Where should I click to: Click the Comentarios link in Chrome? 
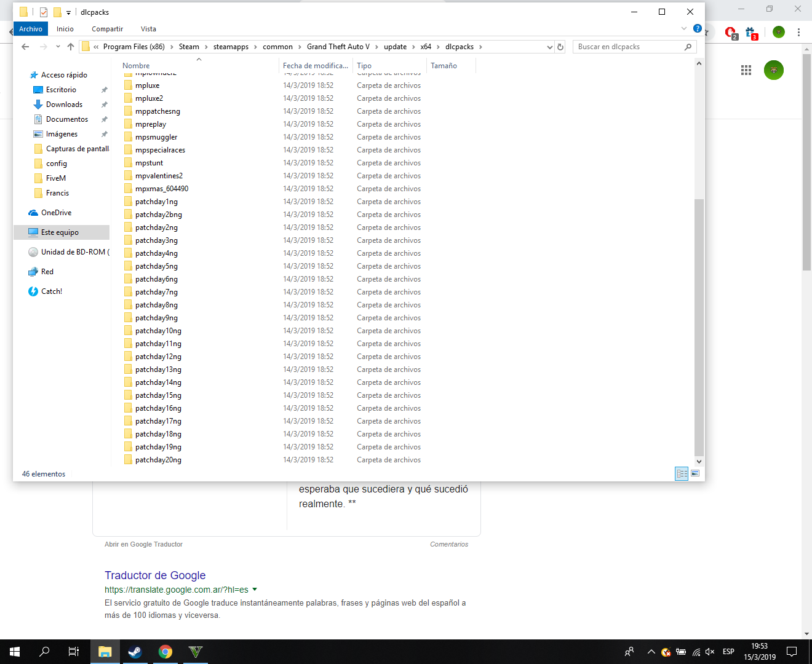pos(449,544)
